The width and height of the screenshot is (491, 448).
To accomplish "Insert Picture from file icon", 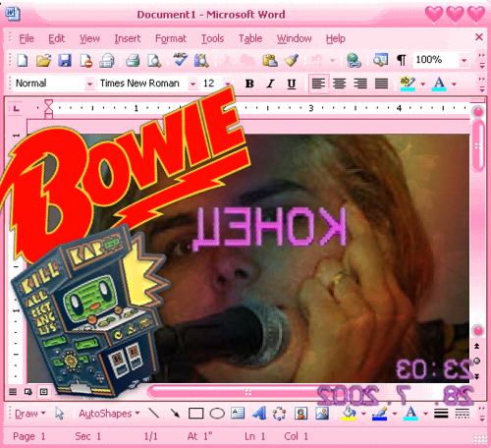I will [322, 414].
